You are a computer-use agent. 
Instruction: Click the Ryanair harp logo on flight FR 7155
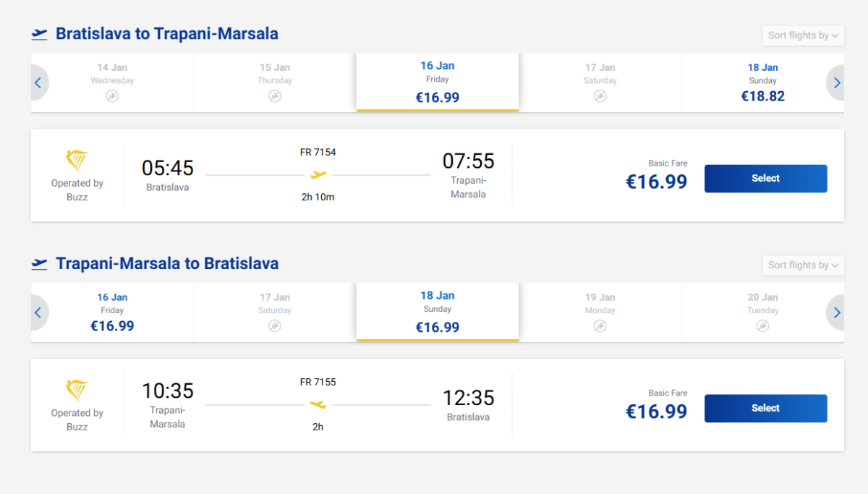[77, 391]
